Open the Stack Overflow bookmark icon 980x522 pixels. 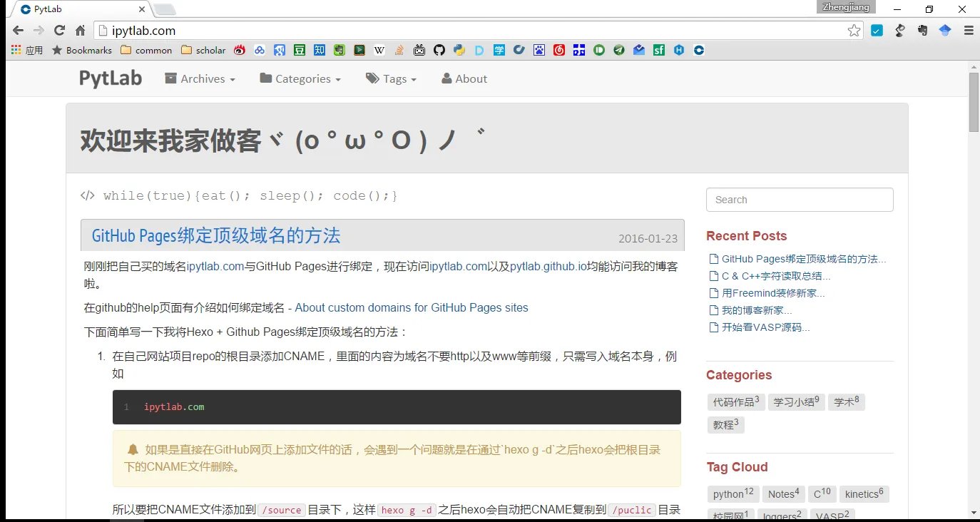tap(398, 50)
